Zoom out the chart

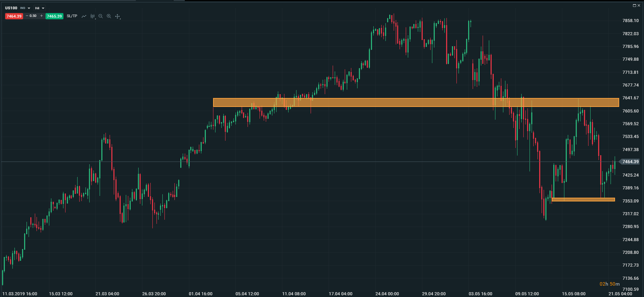(101, 16)
